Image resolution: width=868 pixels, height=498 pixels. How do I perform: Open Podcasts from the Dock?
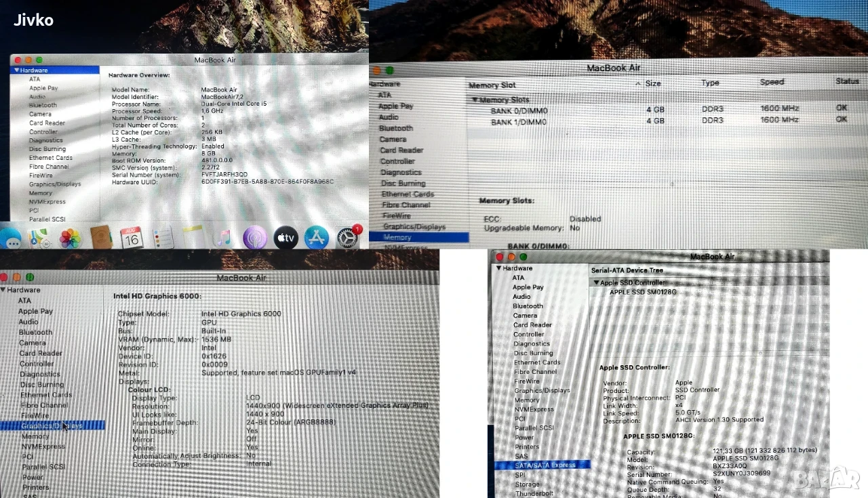[x=254, y=237]
